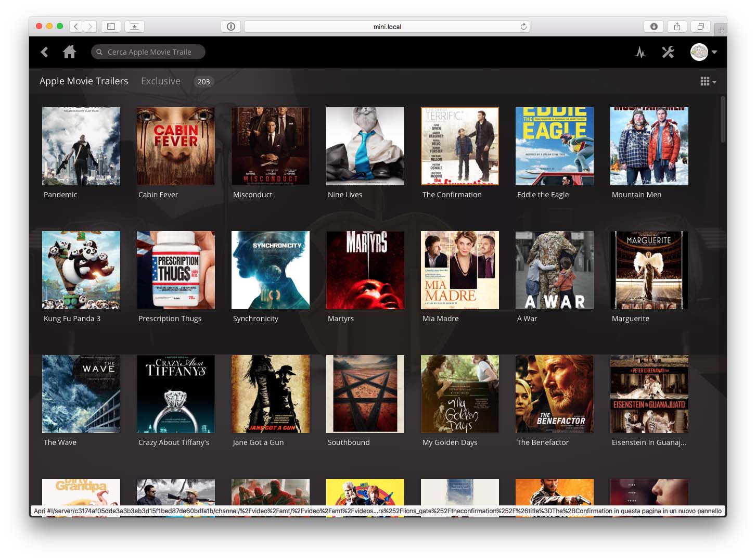Open the Jane Got a Gun poster
The height and width of the screenshot is (559, 756).
pyautogui.click(x=271, y=394)
